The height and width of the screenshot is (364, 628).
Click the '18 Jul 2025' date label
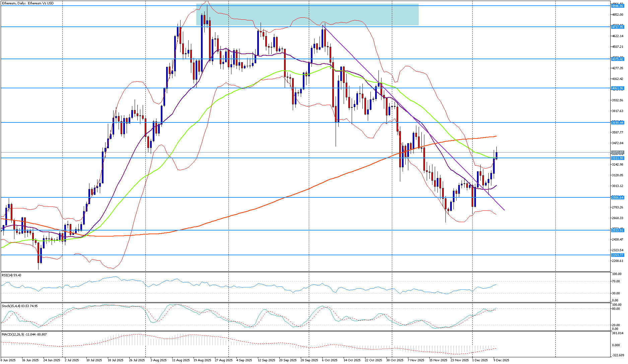[x=116, y=360]
